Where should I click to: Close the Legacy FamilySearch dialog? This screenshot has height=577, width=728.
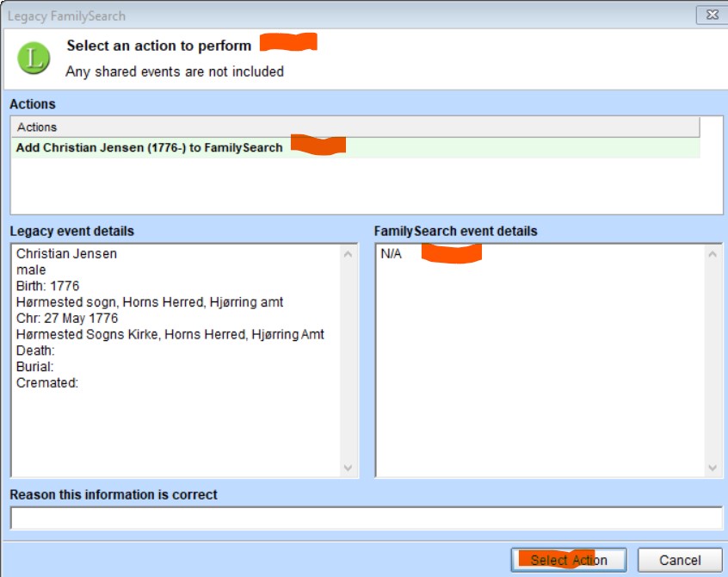(x=712, y=15)
